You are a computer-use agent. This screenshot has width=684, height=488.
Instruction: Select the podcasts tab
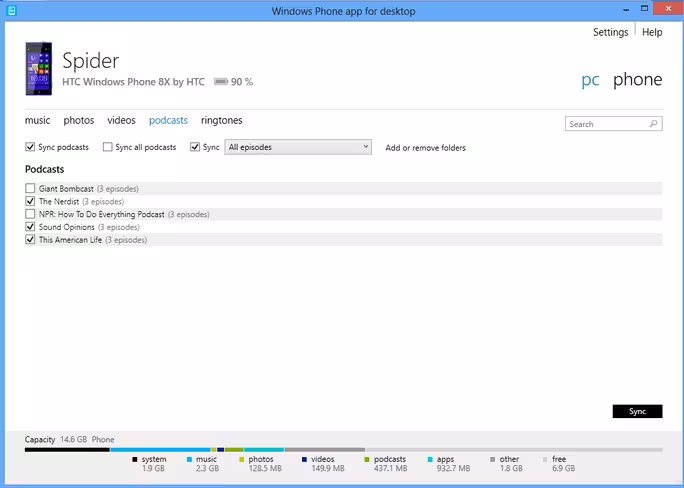pos(168,120)
